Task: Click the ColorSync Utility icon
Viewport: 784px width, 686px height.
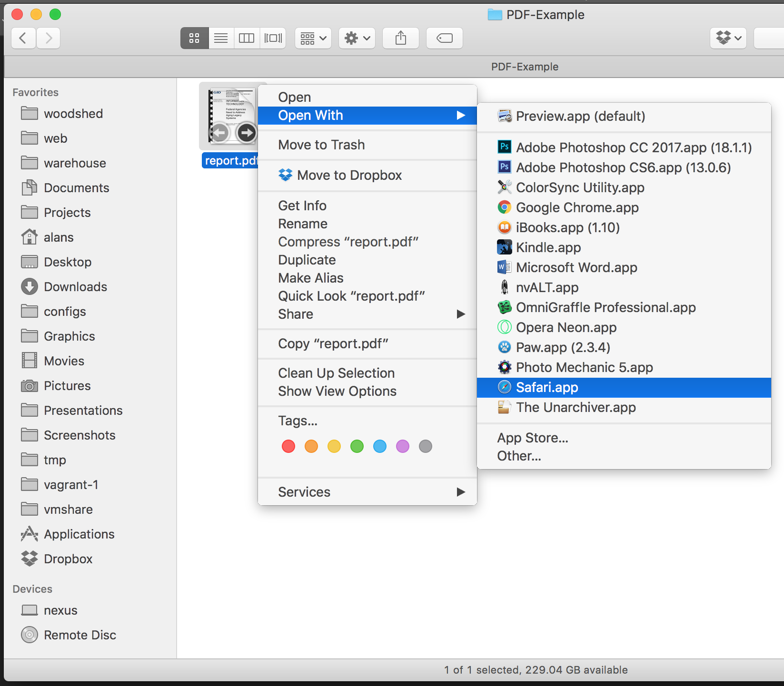Action: click(x=505, y=187)
